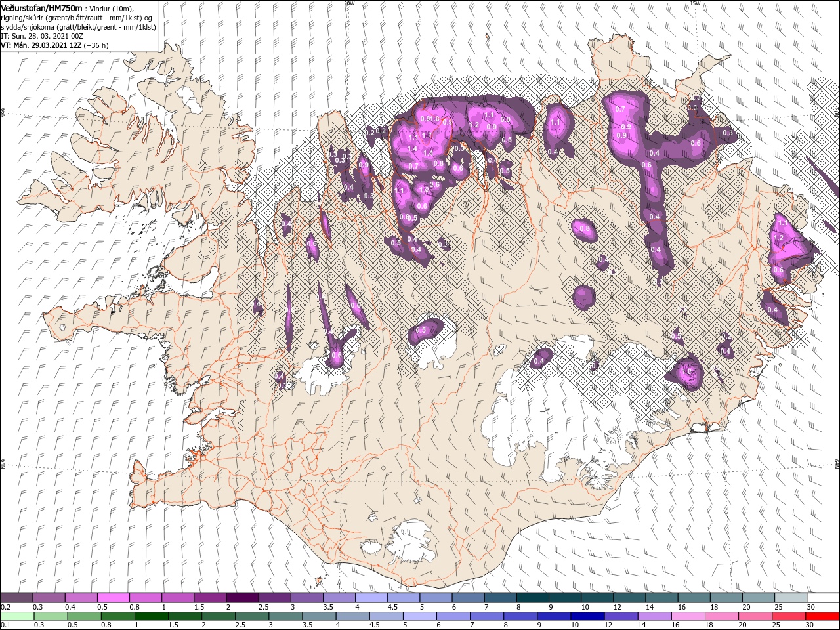Click the '0.2' label under the snow scale
The image size is (840, 630).
(x=5, y=606)
